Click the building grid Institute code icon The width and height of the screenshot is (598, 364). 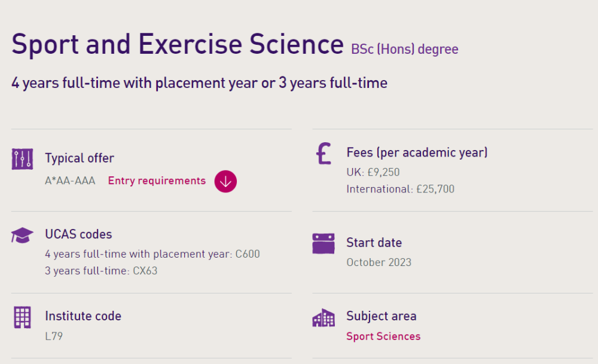pyautogui.click(x=22, y=317)
